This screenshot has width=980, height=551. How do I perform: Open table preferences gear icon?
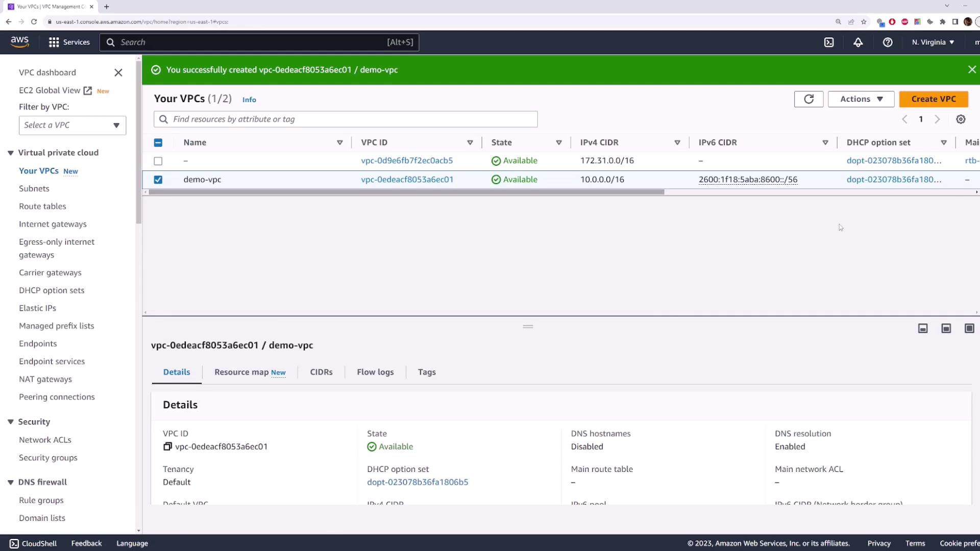(961, 119)
